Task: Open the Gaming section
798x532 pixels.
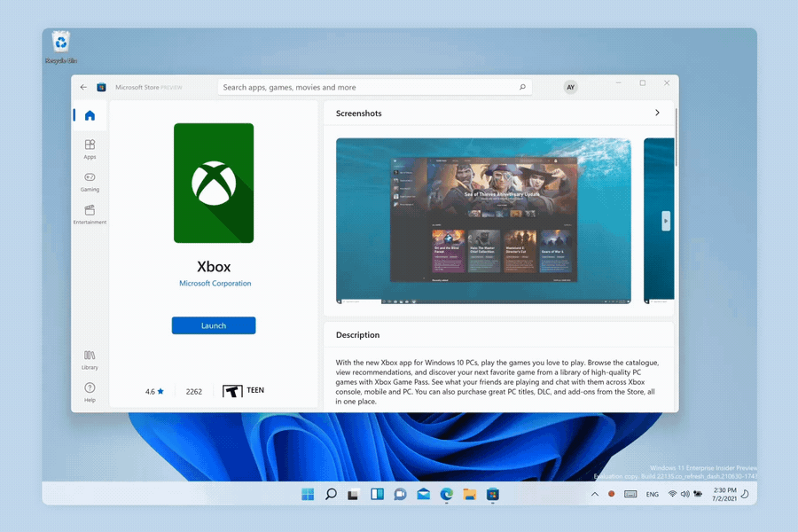Action: click(89, 182)
